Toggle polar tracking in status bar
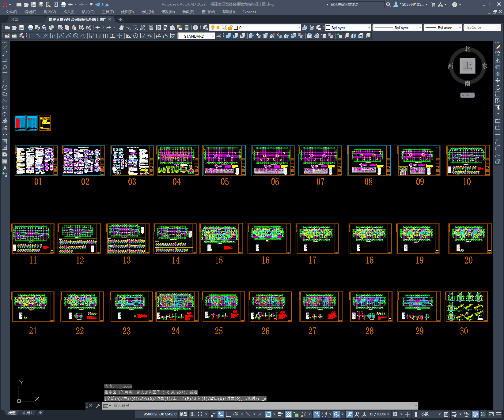 [236, 414]
